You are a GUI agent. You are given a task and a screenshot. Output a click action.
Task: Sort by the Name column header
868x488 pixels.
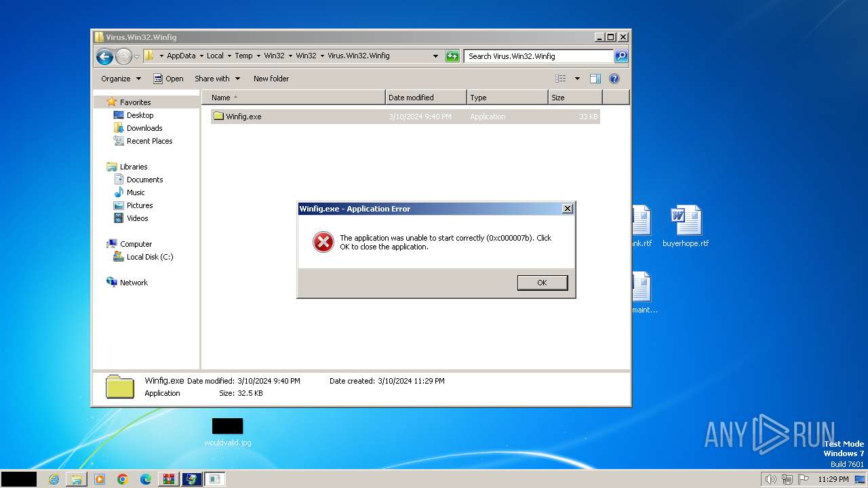click(x=294, y=98)
